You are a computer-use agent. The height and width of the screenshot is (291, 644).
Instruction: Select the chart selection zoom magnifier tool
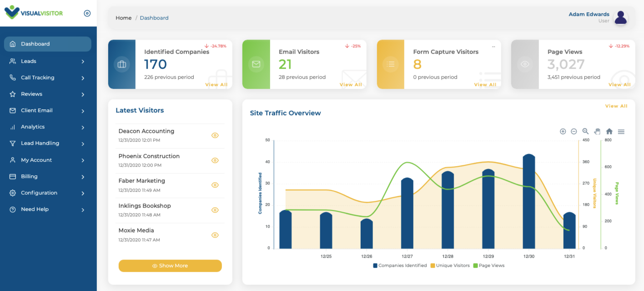(x=586, y=131)
